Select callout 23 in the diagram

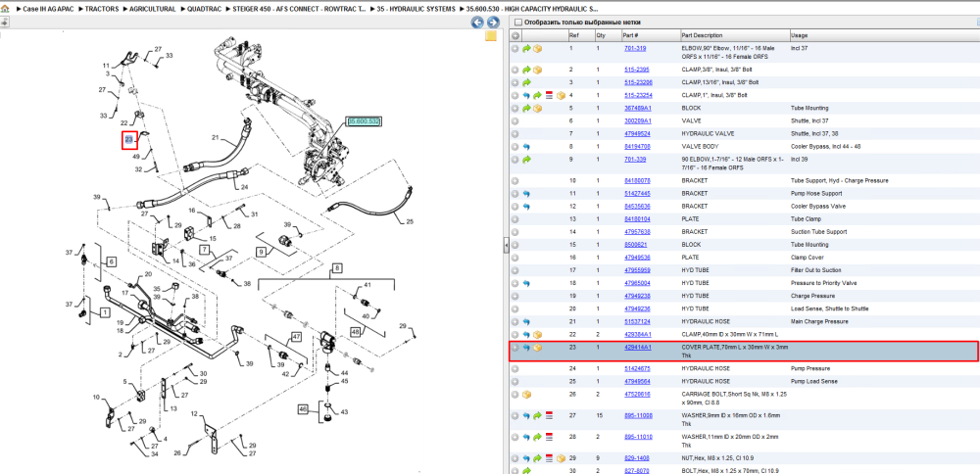point(128,140)
